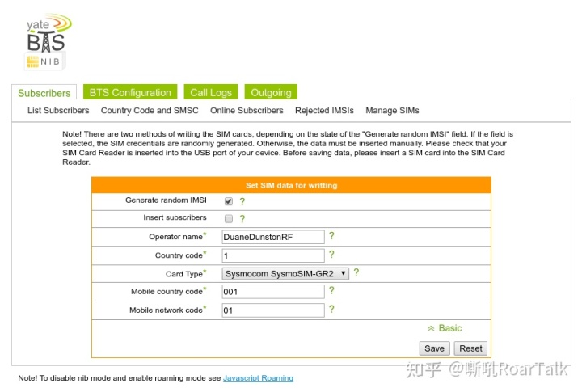Go to List Subscribers submenu

pos(58,111)
